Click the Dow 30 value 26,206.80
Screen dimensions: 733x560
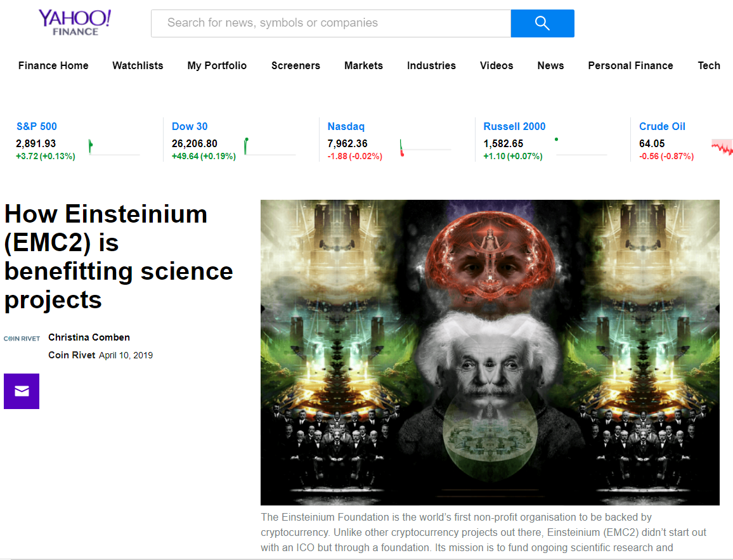click(195, 143)
